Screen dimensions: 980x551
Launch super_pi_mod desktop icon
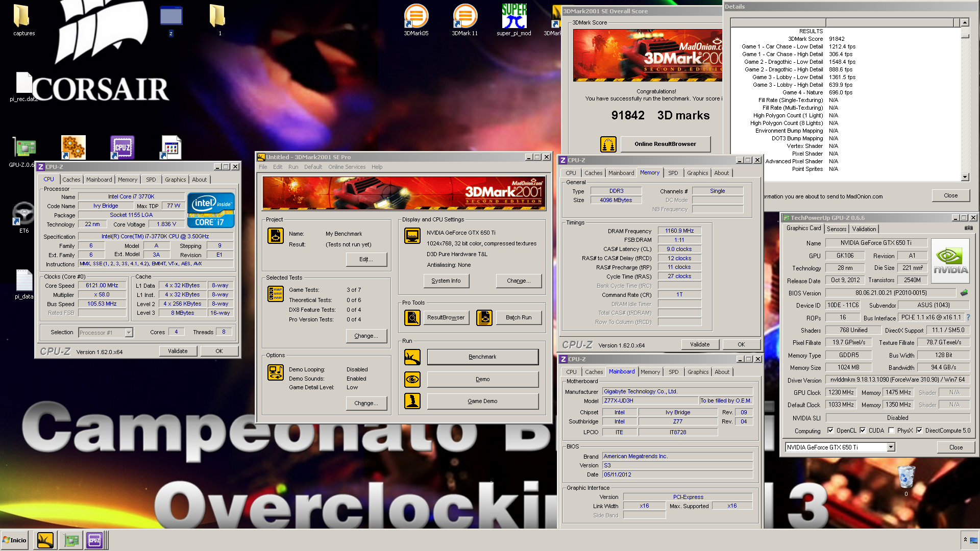coord(513,19)
